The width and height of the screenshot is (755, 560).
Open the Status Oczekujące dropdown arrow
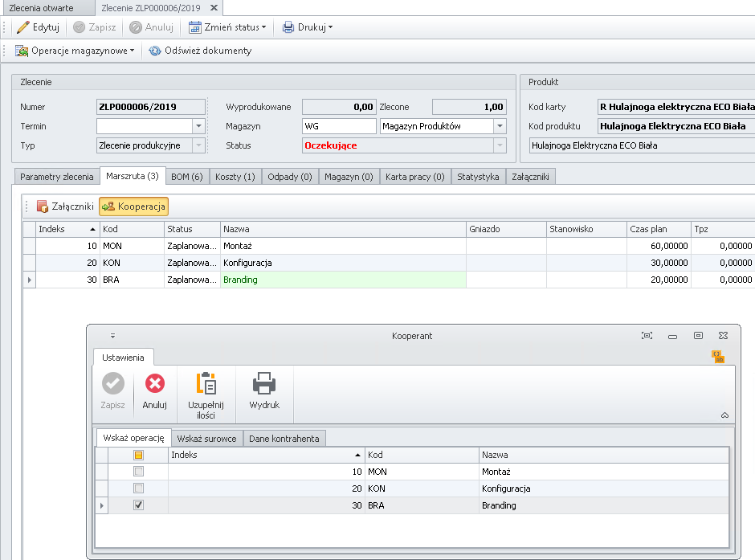tap(500, 145)
